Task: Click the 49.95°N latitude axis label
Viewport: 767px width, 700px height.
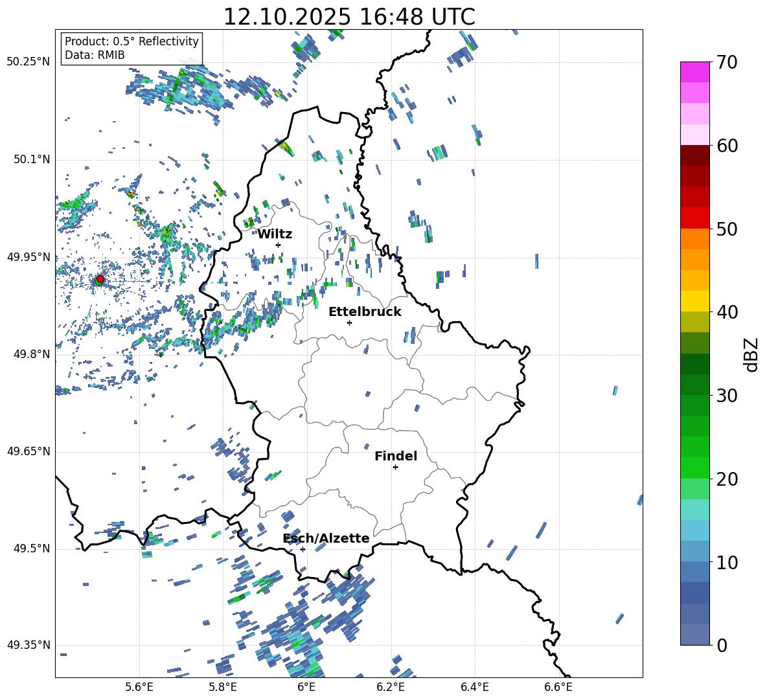Action: tap(29, 257)
